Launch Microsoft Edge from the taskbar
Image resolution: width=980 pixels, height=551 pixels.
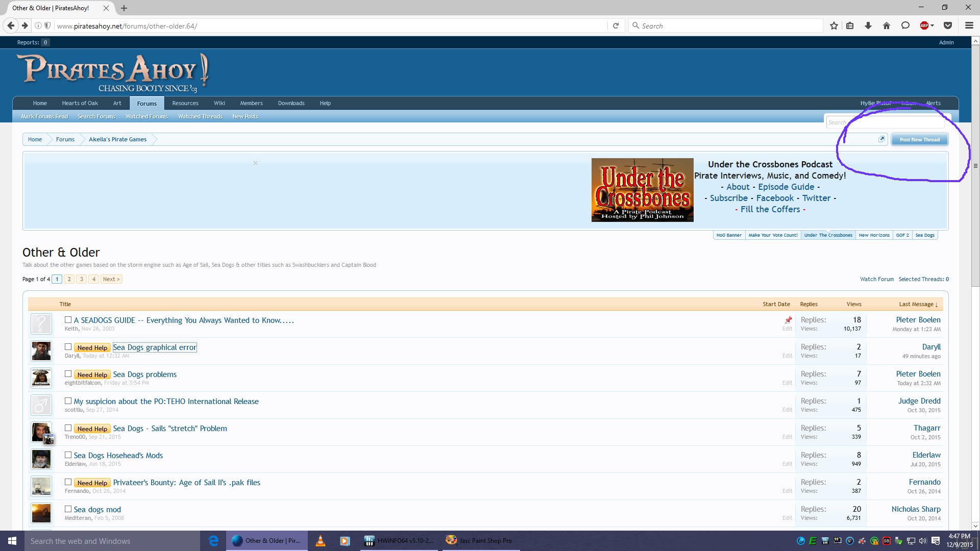(x=214, y=541)
